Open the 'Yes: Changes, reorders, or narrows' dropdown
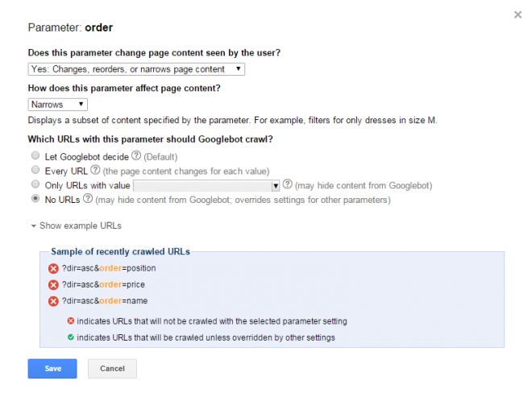Image resolution: width=532 pixels, height=397 pixels. (x=135, y=69)
